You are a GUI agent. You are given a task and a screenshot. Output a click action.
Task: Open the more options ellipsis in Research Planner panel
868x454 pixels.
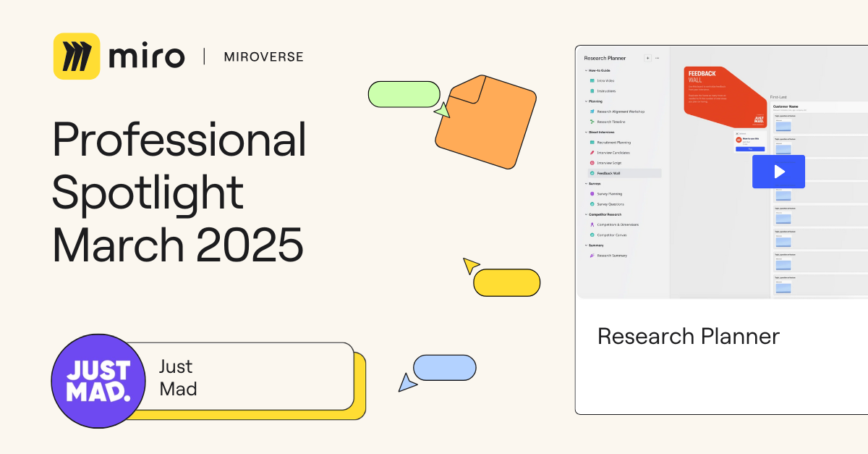pyautogui.click(x=658, y=58)
